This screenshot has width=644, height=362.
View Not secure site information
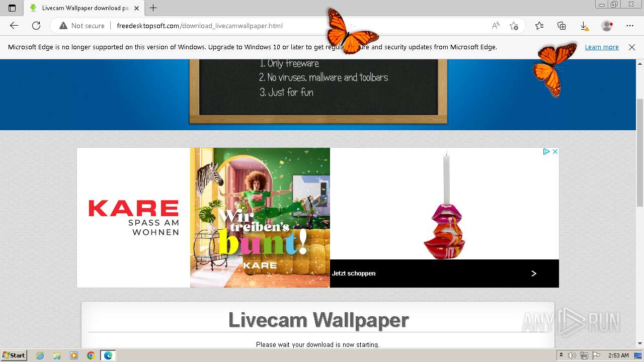pos(82,26)
